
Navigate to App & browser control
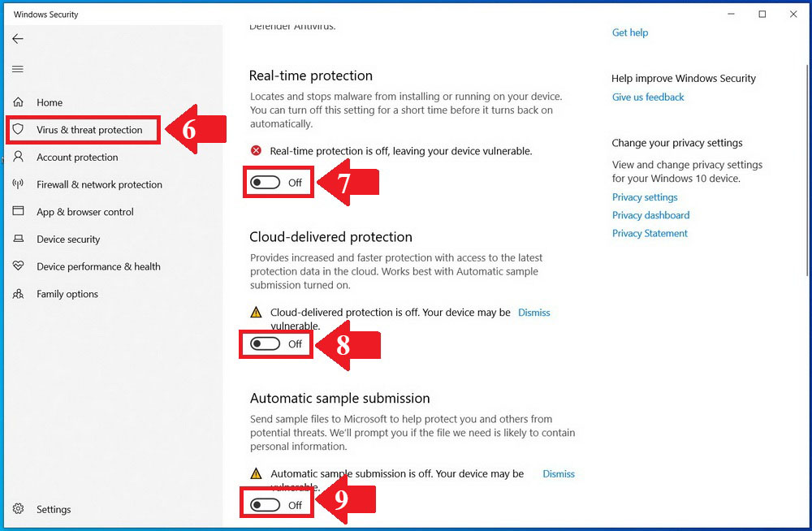[x=85, y=212]
